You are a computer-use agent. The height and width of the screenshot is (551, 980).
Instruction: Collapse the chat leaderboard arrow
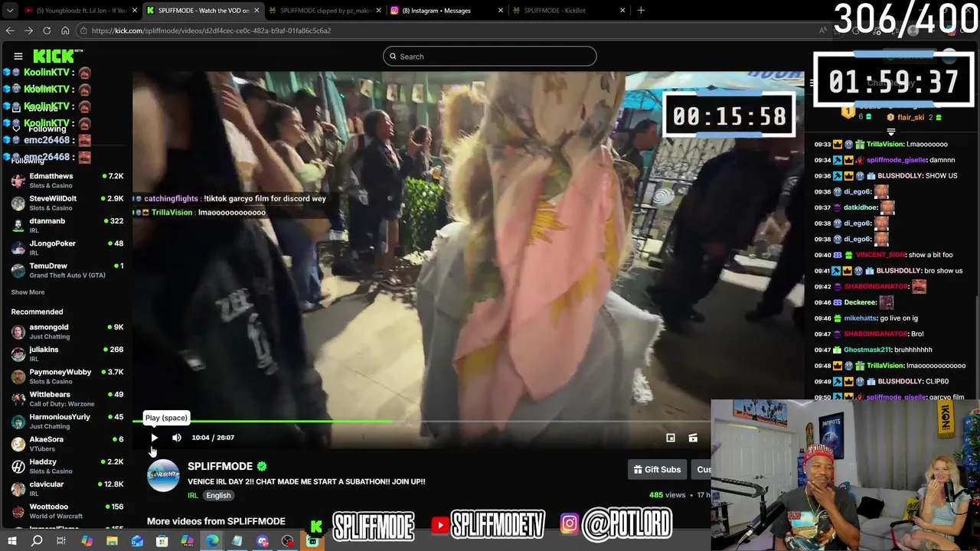point(890,132)
